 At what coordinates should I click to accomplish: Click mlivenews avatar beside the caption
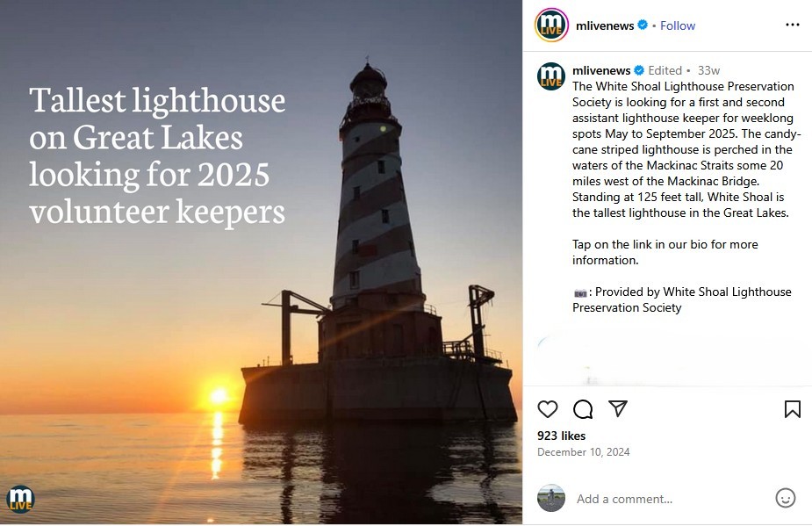(551, 76)
